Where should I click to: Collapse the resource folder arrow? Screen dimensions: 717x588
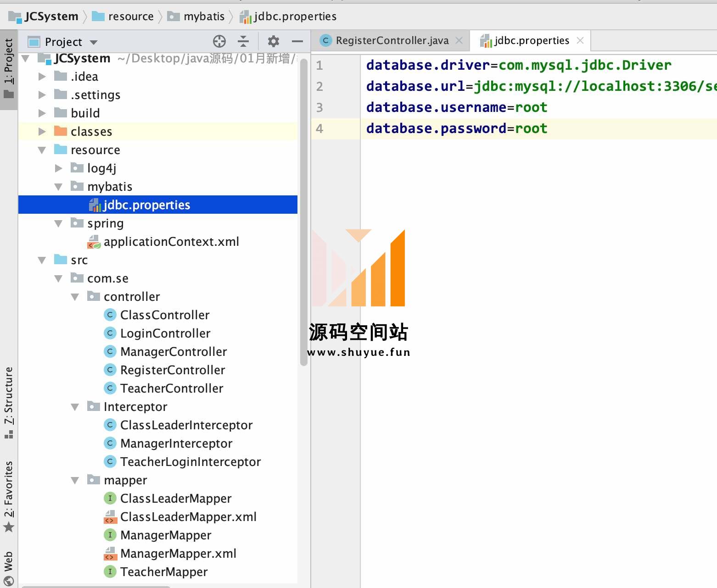click(42, 150)
